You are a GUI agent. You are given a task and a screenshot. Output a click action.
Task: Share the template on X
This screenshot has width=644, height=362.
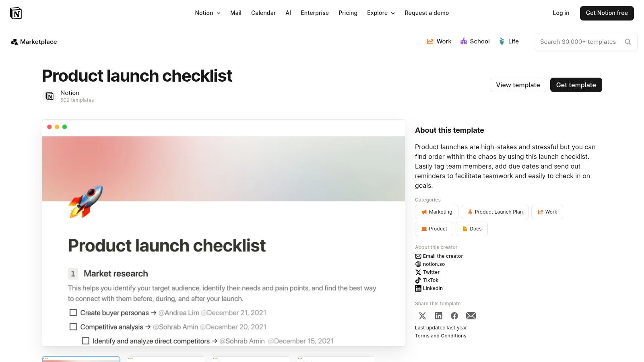point(422,316)
